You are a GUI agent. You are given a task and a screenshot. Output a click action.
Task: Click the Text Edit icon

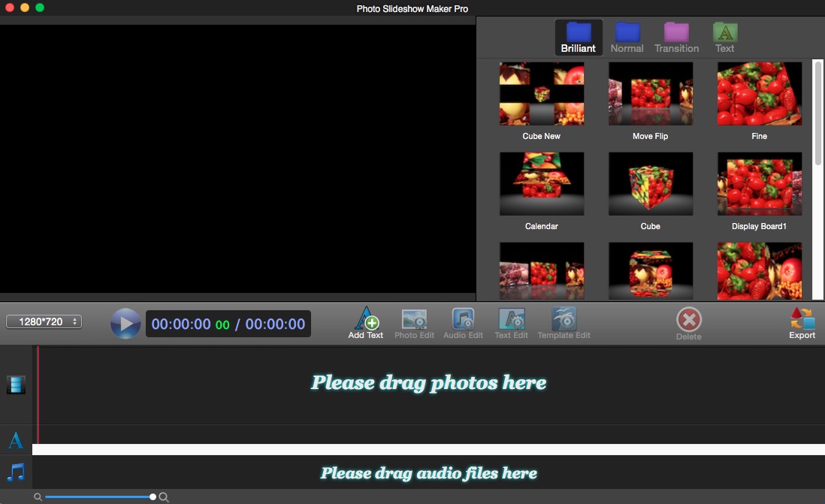(511, 319)
